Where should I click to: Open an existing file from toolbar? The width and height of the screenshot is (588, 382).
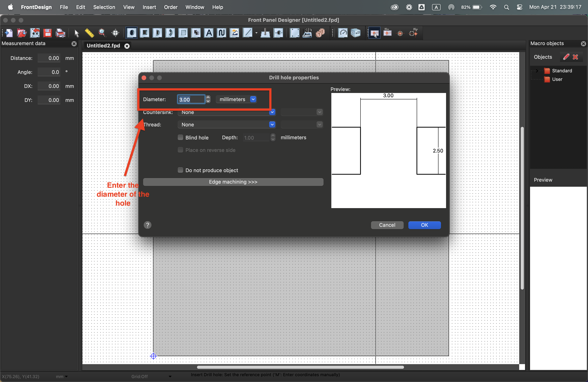(22, 33)
